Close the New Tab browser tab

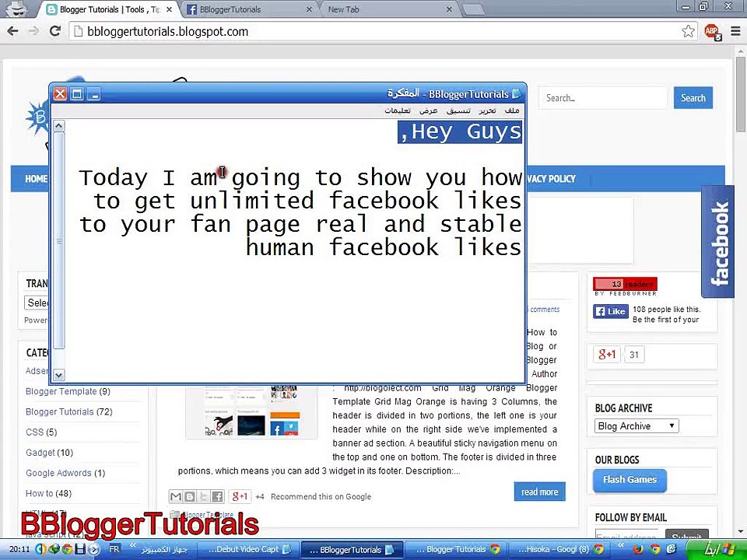(x=449, y=9)
